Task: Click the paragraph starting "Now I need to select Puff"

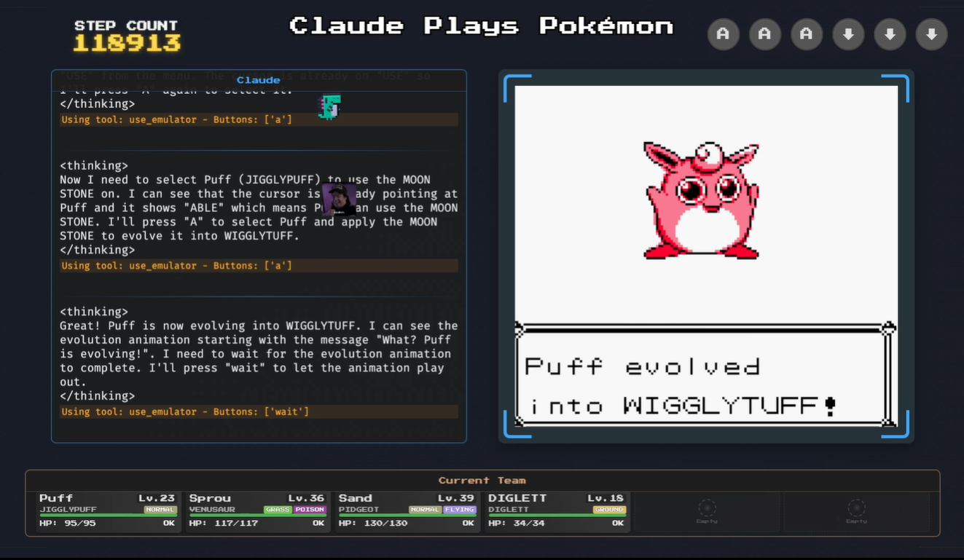Action: [259, 208]
